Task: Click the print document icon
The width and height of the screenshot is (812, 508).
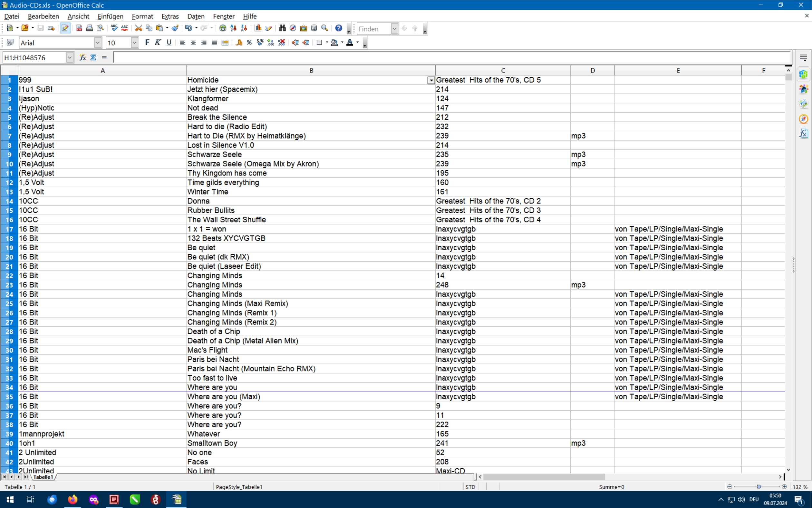Action: click(x=90, y=28)
